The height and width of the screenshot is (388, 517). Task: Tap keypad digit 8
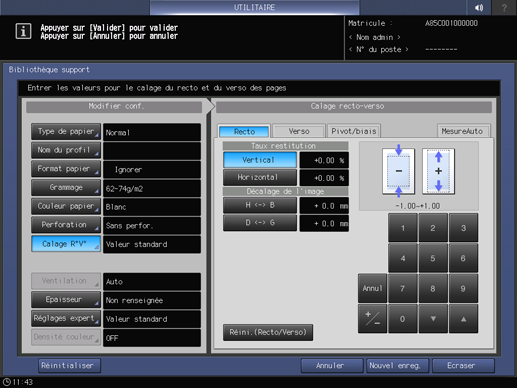(x=433, y=288)
